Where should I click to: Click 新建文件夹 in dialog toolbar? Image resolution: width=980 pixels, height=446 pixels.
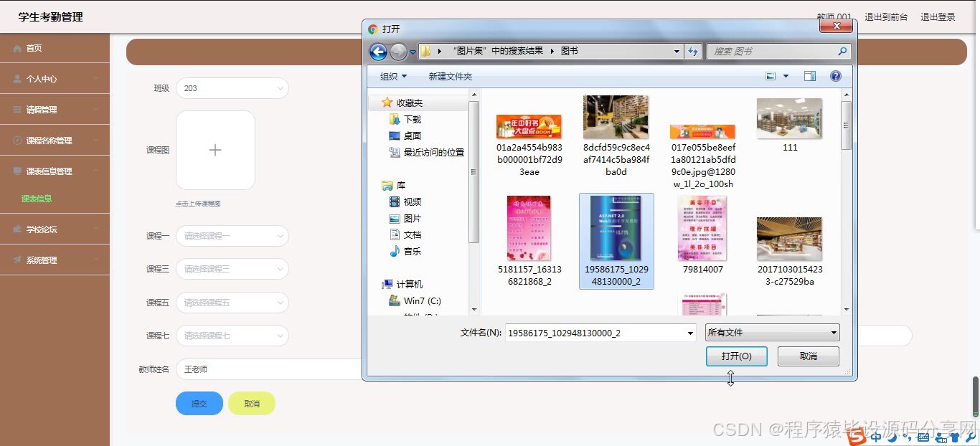click(x=450, y=76)
